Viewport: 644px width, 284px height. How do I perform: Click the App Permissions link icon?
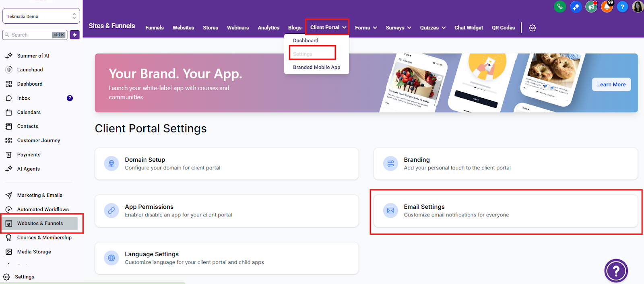[x=111, y=210]
